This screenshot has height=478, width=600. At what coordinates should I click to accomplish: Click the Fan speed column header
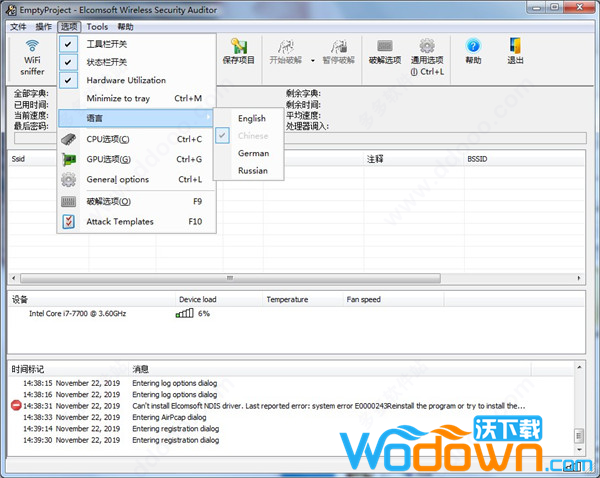(x=394, y=300)
